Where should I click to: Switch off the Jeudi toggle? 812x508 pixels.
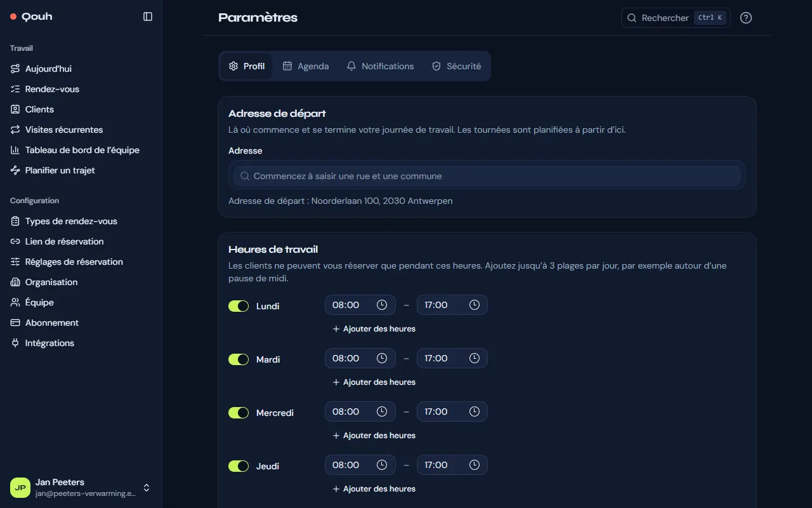point(239,466)
